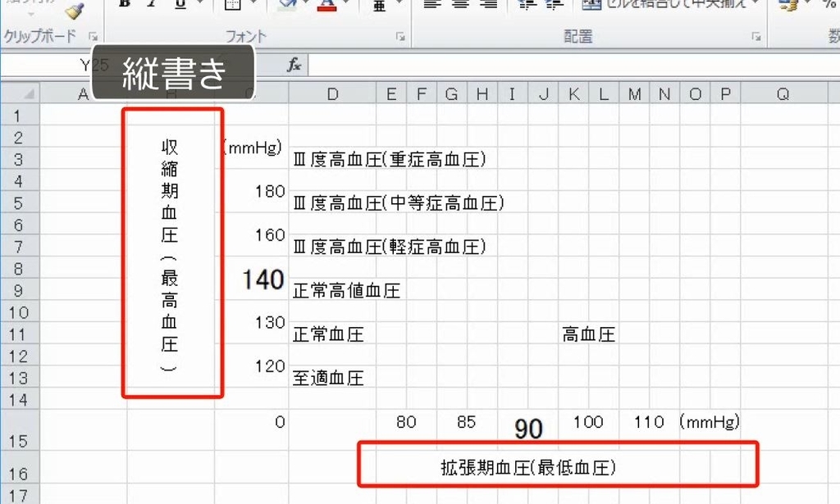Select the vertical text cell 収縮期血圧(最高血圧)
Image resolution: width=840 pixels, height=504 pixels.
pos(171,257)
